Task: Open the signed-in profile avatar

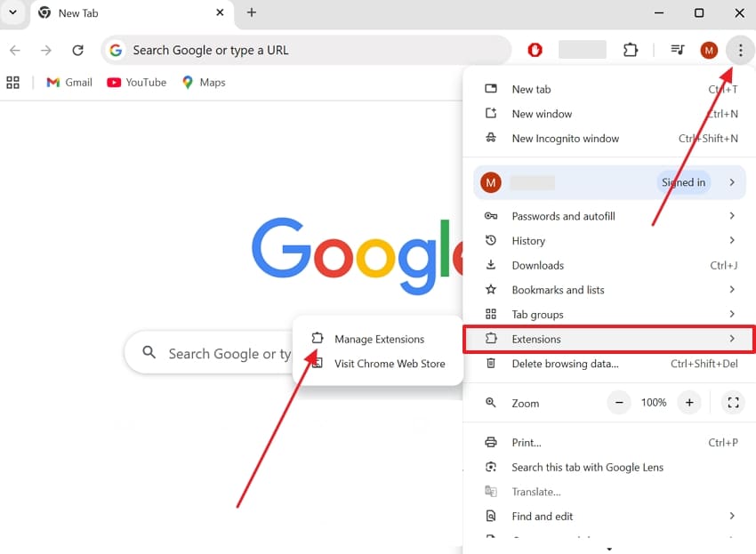Action: point(709,50)
